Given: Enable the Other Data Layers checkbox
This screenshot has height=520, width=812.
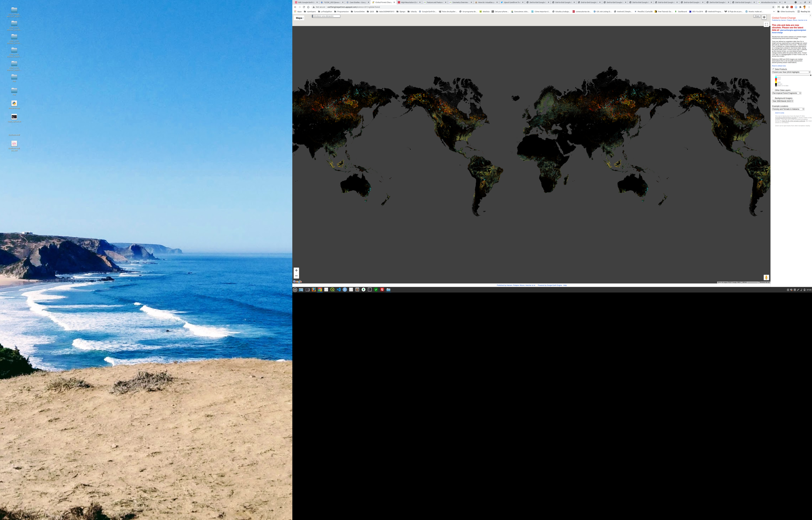Looking at the screenshot, I should (773, 90).
